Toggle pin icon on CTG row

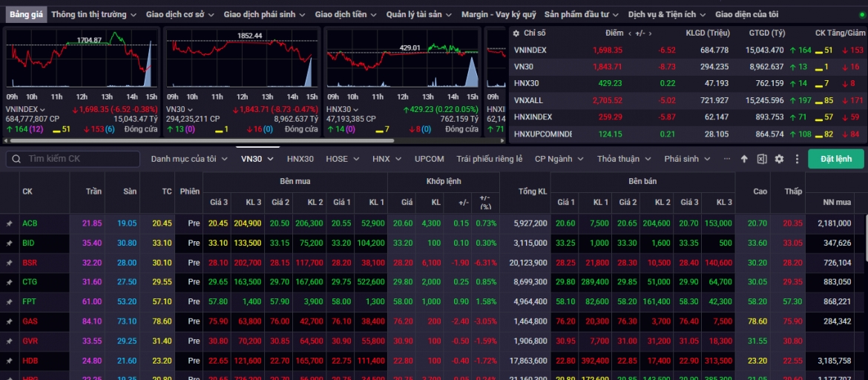9,282
